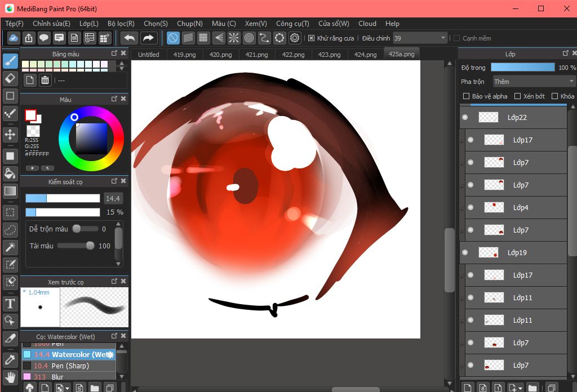
Task: Select the Eraser tool in left toolbar
Action: click(x=10, y=77)
